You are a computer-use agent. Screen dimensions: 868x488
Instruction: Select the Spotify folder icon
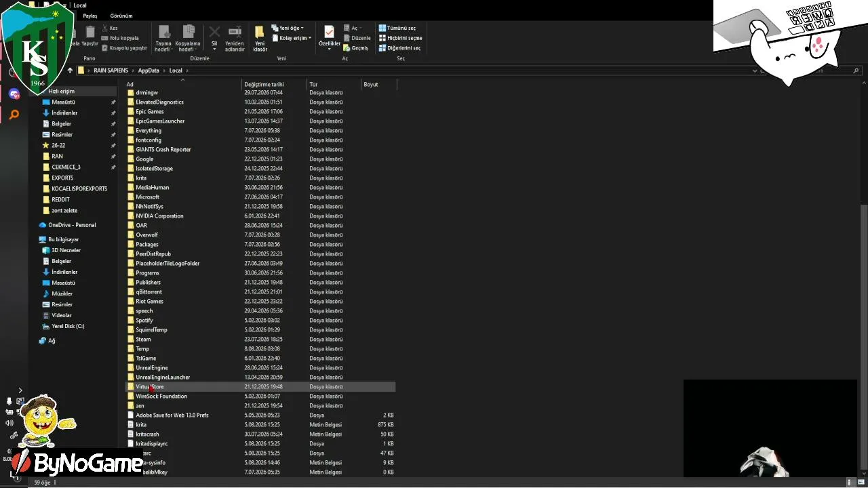[x=131, y=321]
